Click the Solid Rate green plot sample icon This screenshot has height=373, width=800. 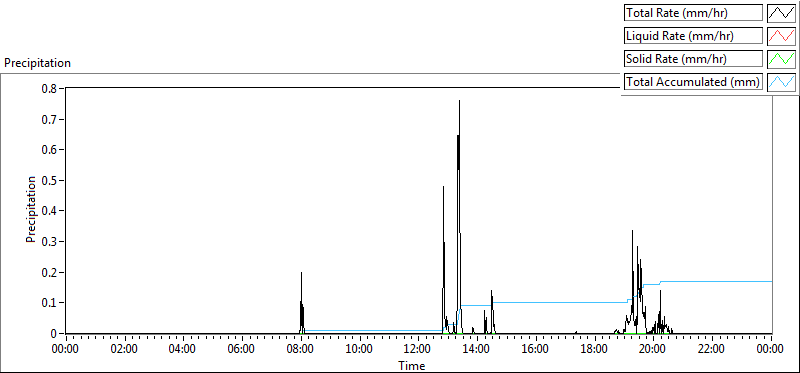coord(782,59)
